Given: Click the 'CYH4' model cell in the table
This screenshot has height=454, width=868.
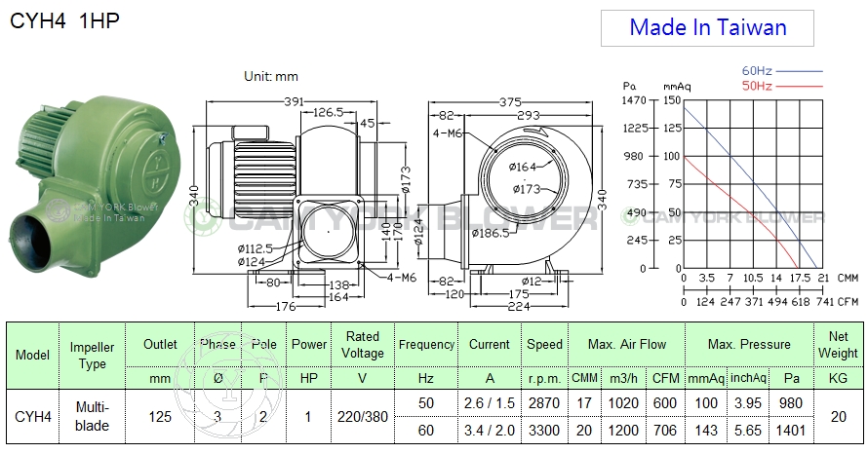Looking at the screenshot, I should tap(32, 417).
